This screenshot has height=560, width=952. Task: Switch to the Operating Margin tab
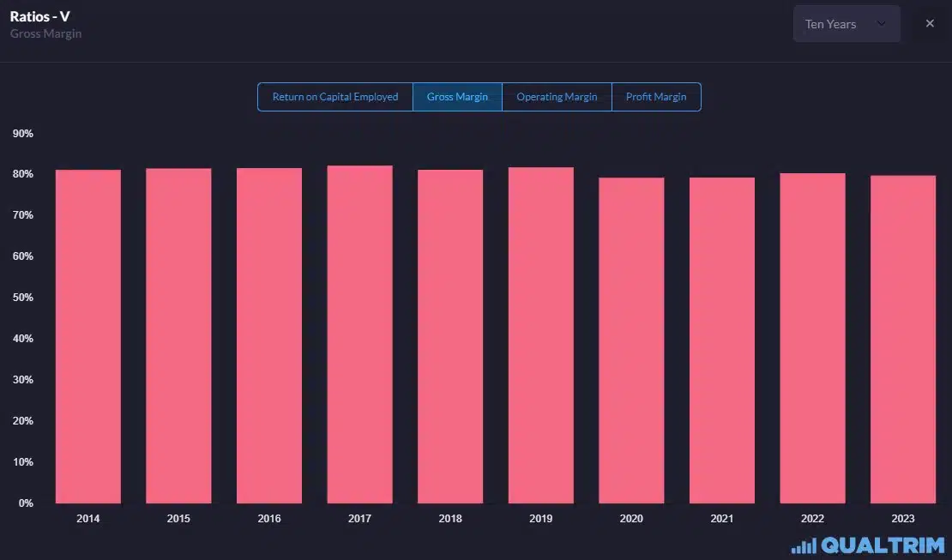click(x=557, y=97)
